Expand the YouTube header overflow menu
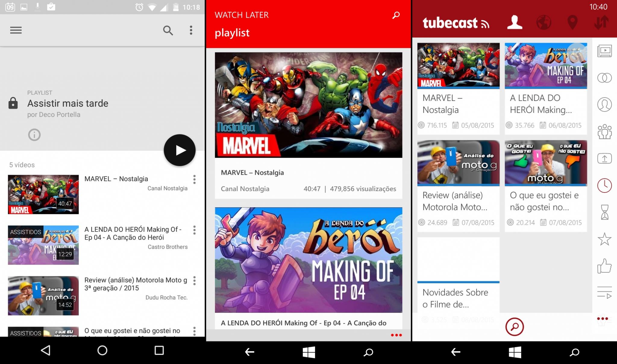Viewport: 617px width, 364px height. (x=191, y=30)
